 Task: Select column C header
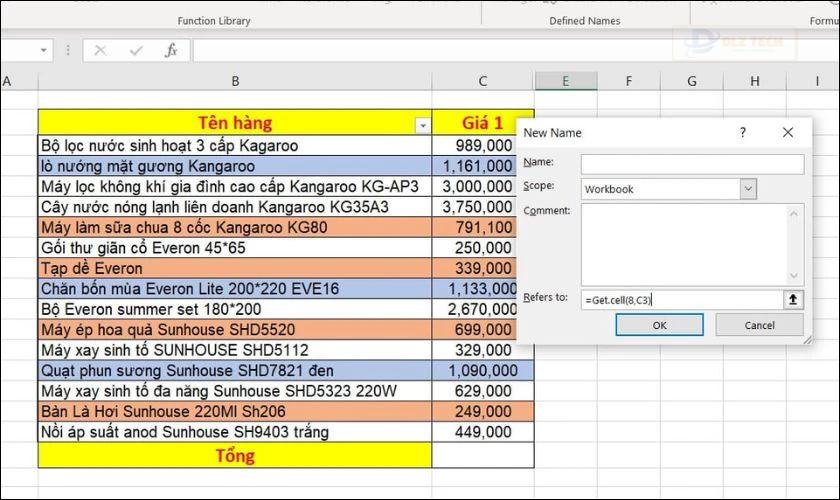point(483,81)
